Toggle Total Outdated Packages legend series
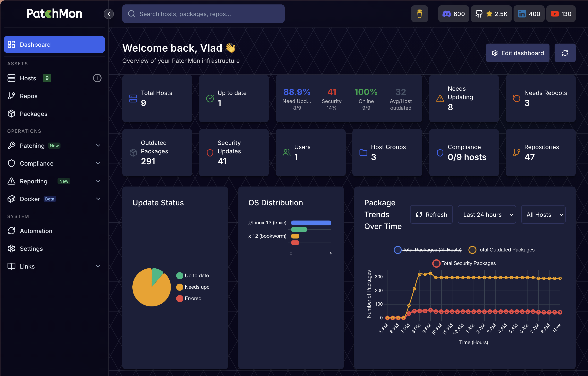Screen dimensions: 588x376 coord(501,250)
